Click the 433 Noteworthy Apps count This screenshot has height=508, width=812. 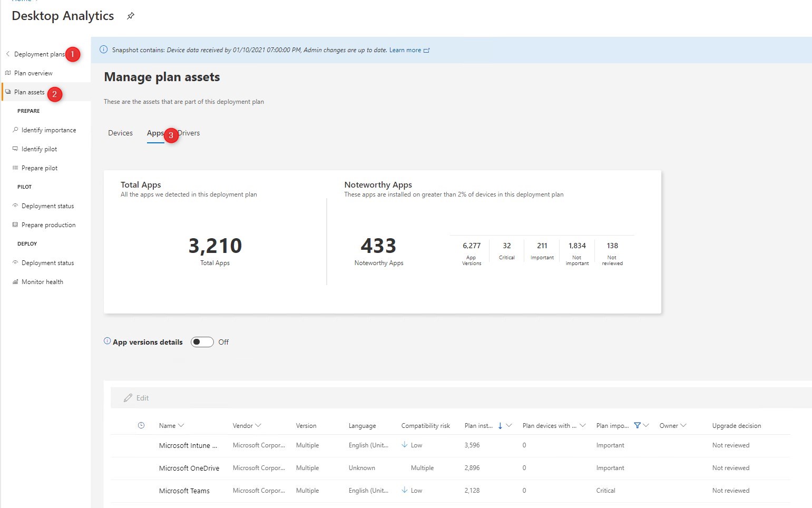(378, 246)
